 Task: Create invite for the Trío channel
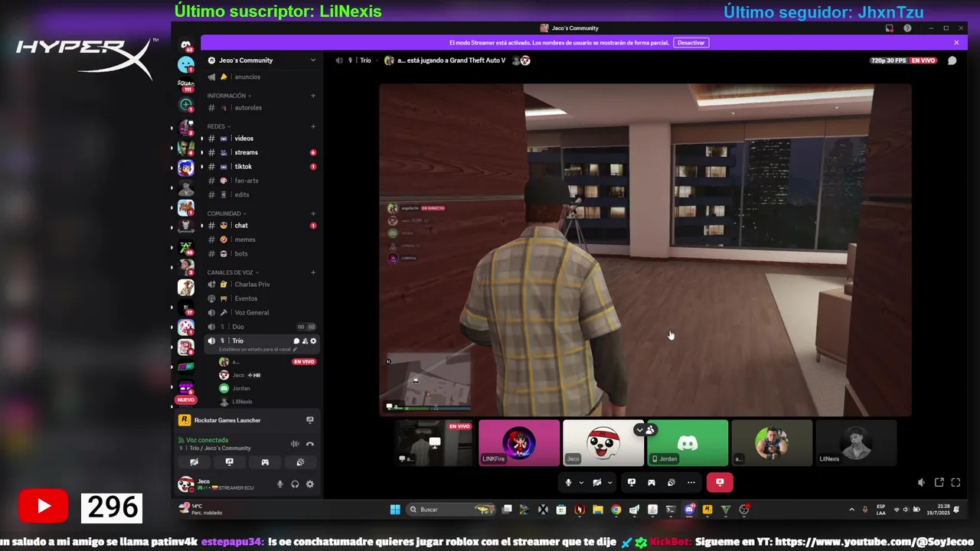pos(305,341)
